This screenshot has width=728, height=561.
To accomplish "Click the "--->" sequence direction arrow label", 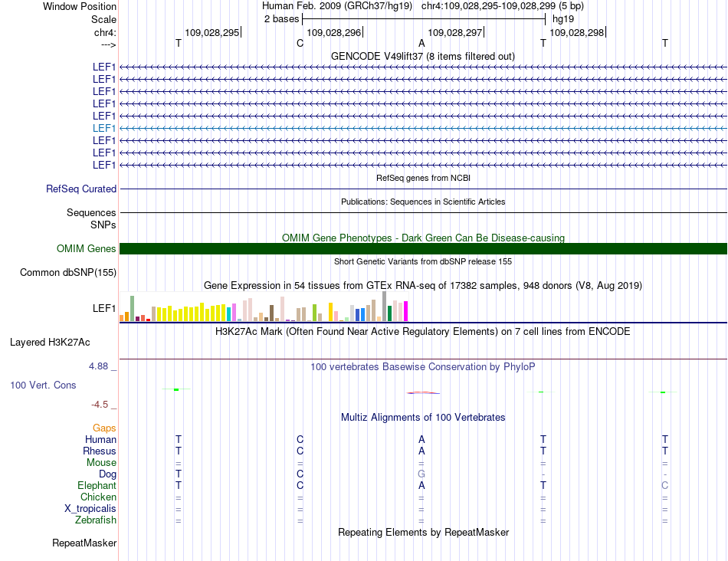I will coord(108,44).
